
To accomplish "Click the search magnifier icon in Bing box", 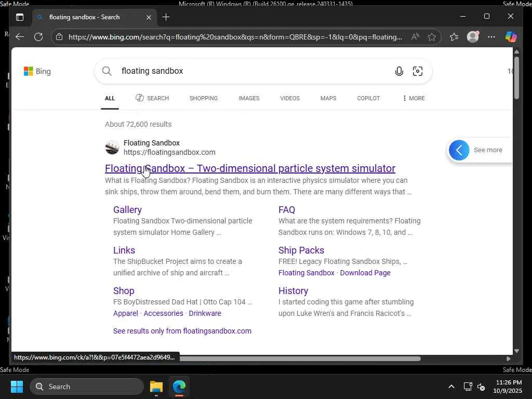I will 107,71.
